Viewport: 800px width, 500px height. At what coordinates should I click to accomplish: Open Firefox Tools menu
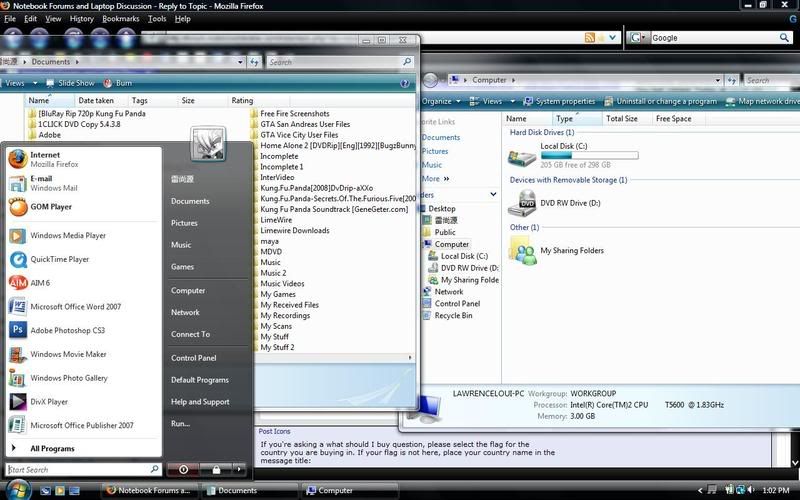click(x=157, y=19)
